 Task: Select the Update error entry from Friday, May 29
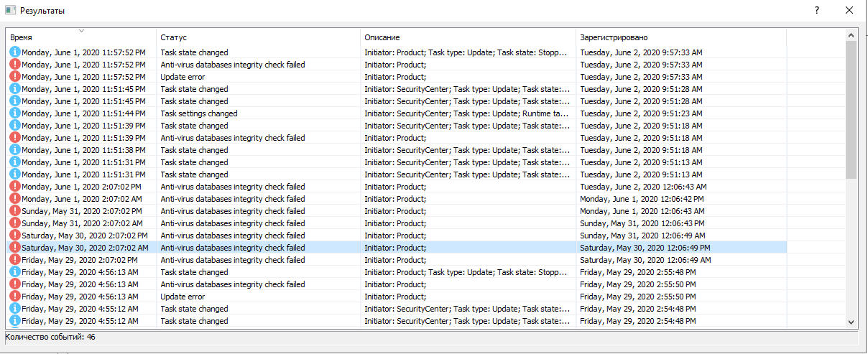[x=183, y=297]
